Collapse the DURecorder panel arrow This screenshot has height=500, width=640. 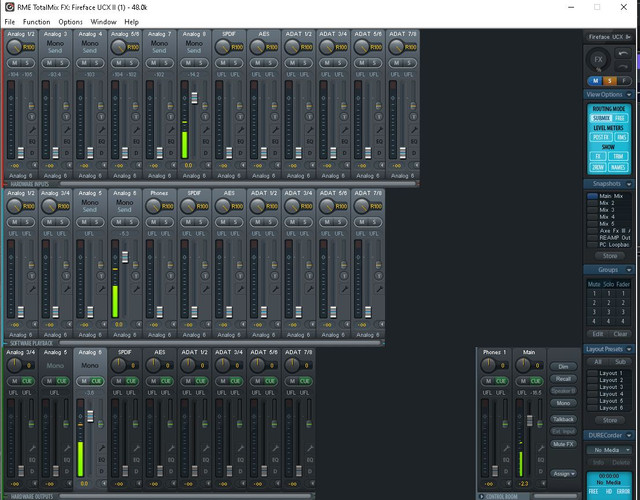click(629, 436)
